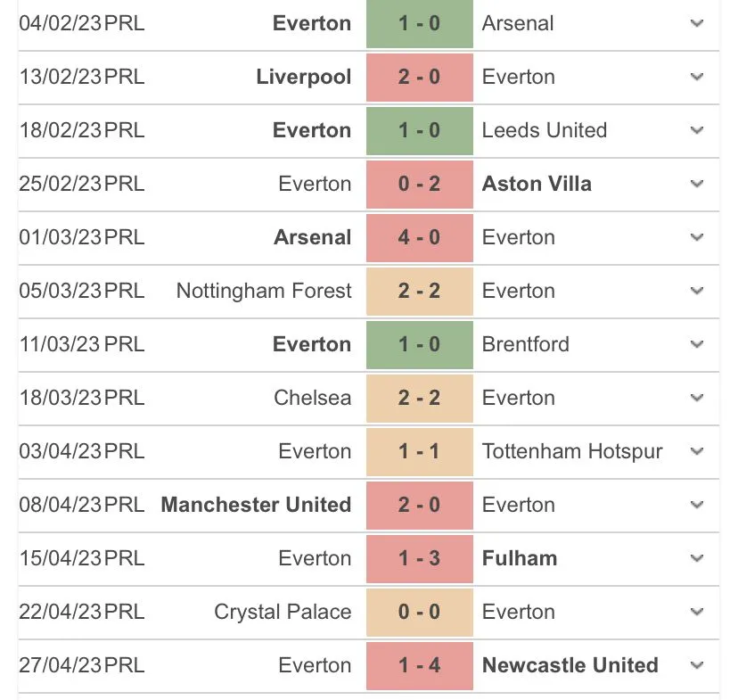This screenshot has width=738, height=700.
Task: Click the Aston Villa team name
Action: click(x=537, y=184)
